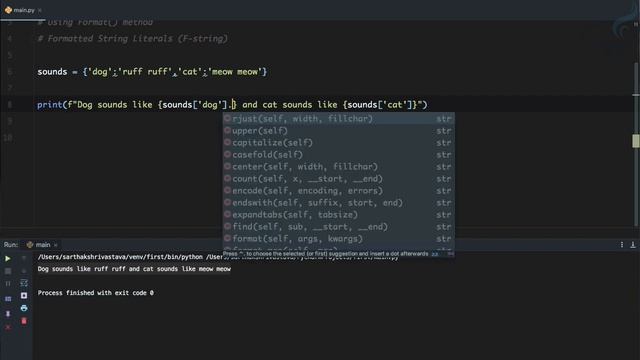Click the red X close icon in Run panel
Screen dimensions: 640x360
8,327
